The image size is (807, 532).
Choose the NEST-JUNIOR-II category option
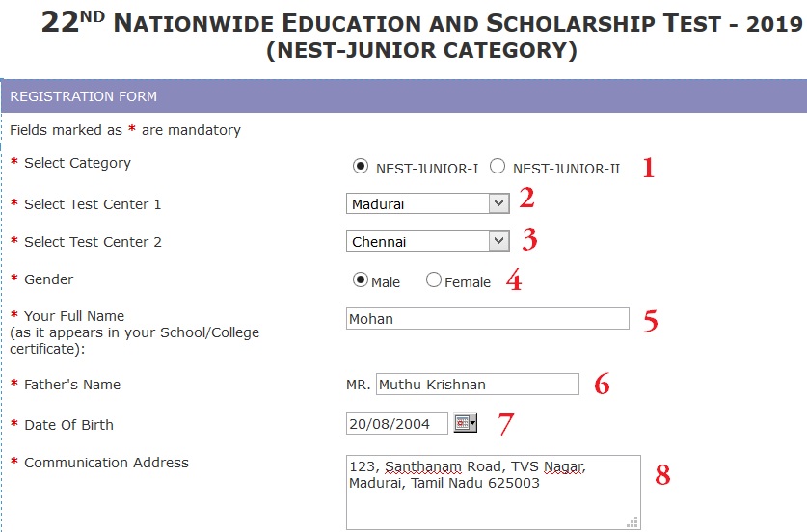tap(498, 166)
